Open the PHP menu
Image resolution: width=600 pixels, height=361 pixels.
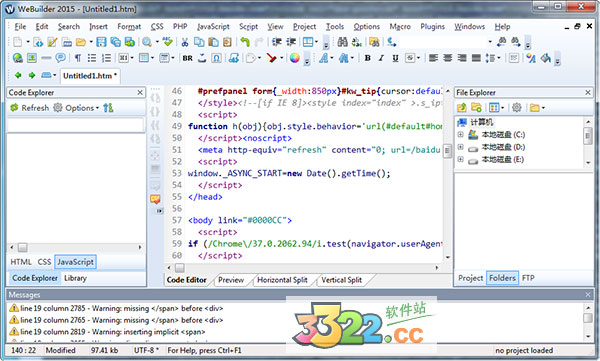click(x=180, y=26)
